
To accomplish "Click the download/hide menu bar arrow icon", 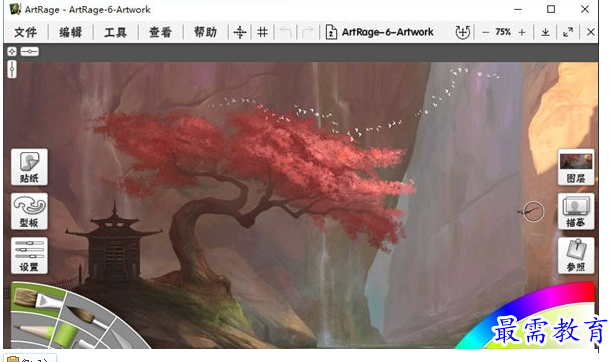I will point(545,32).
